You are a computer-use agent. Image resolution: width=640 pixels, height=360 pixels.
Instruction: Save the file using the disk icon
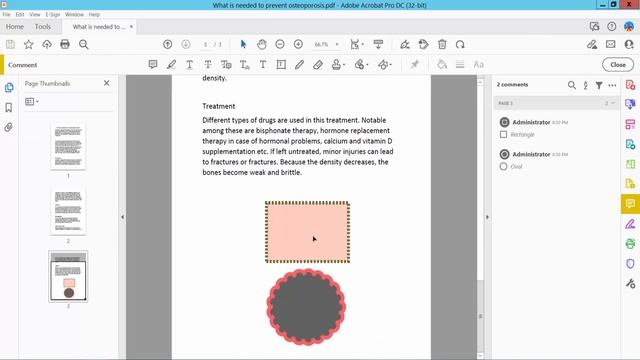coord(10,44)
